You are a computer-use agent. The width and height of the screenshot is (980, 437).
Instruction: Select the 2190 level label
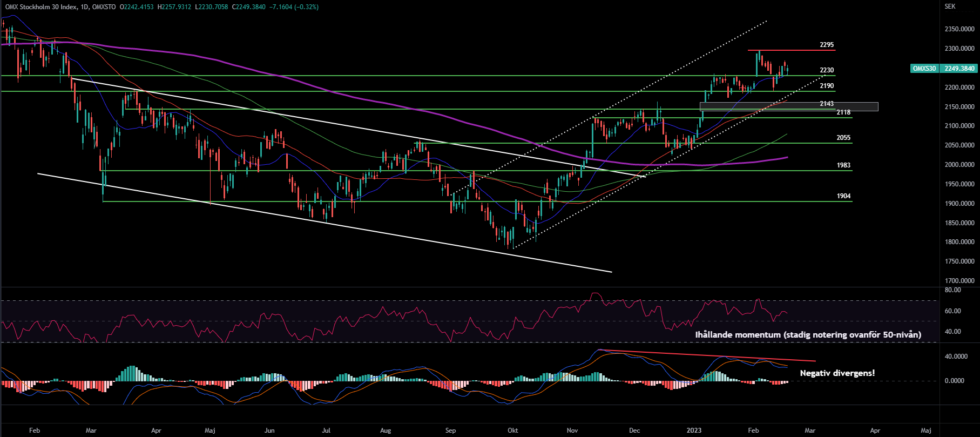(827, 86)
